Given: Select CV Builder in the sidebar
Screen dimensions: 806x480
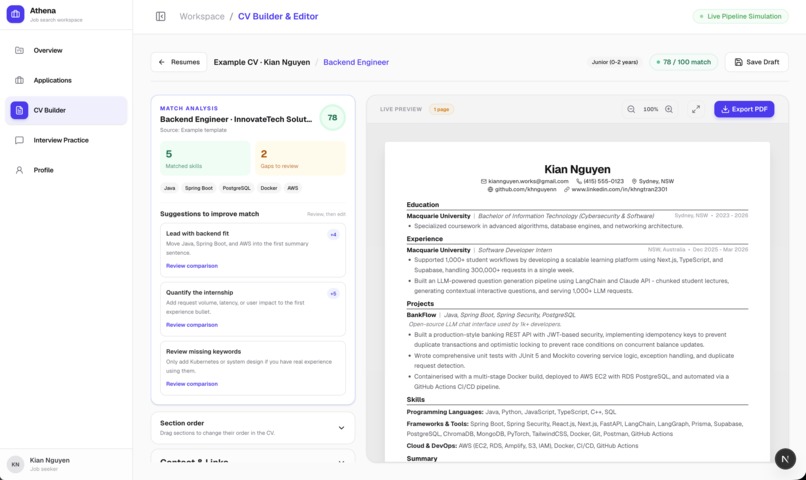Looking at the screenshot, I should point(66,110).
